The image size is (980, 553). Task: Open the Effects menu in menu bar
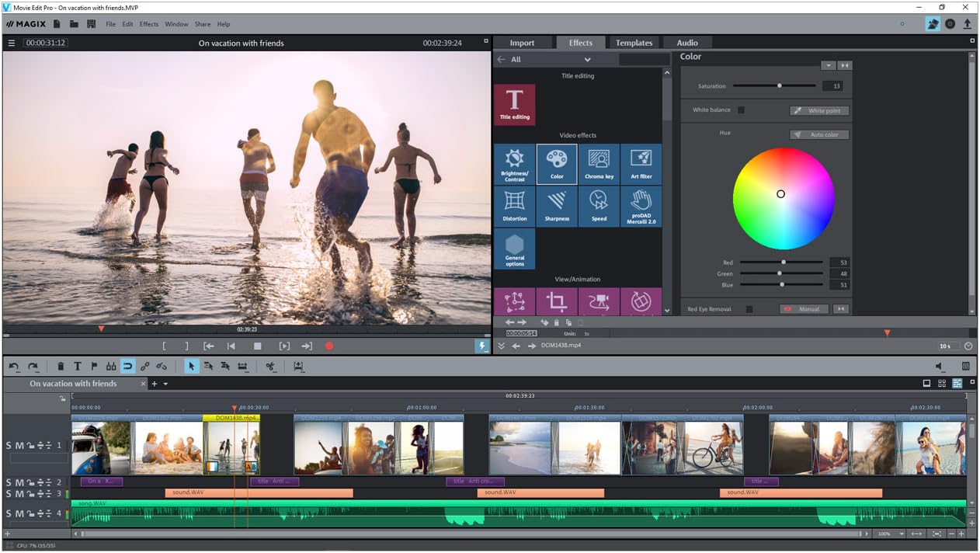[x=148, y=24]
